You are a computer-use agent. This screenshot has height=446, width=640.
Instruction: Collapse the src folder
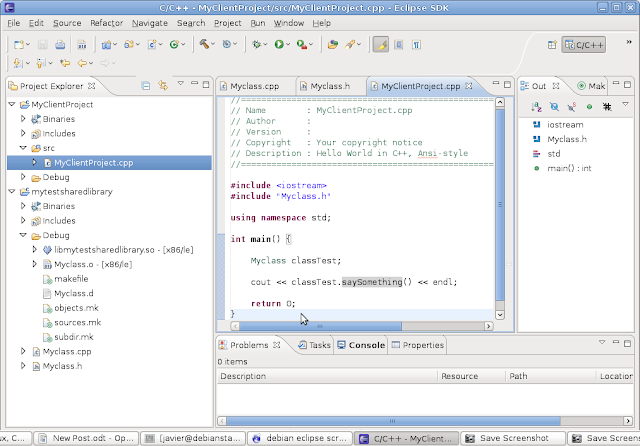coord(23,148)
